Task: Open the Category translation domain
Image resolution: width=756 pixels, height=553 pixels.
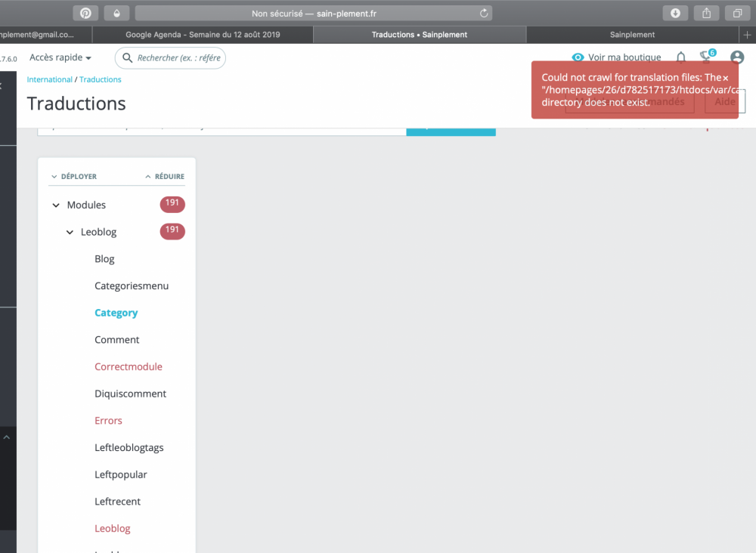Action: (116, 313)
